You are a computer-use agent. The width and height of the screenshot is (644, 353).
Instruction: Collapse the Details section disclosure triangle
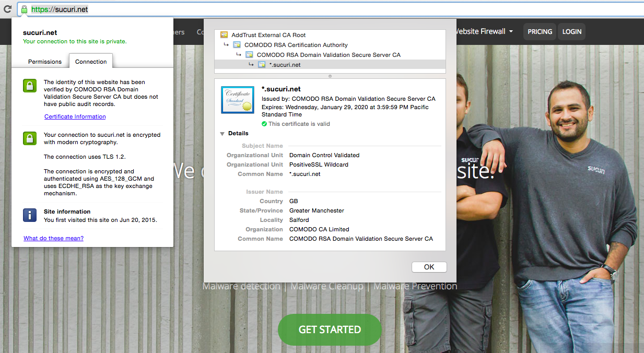pyautogui.click(x=222, y=133)
